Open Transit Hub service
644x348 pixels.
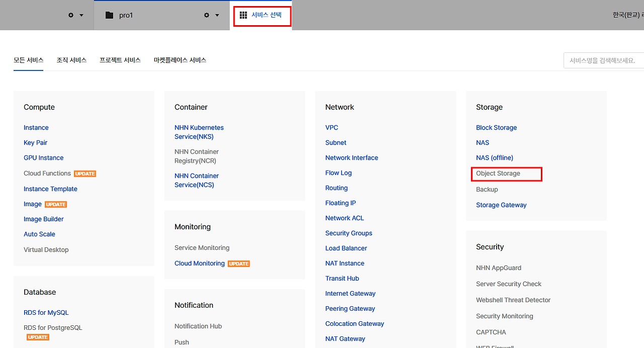pos(342,279)
